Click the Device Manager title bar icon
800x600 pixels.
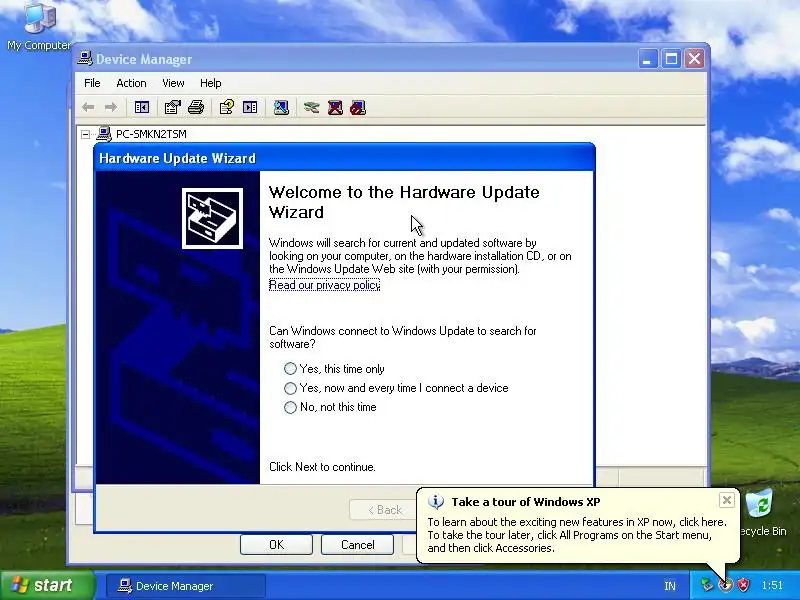coord(85,59)
